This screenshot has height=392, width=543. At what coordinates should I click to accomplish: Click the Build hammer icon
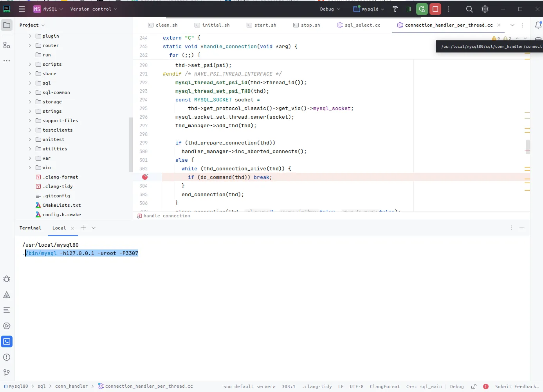[395, 9]
